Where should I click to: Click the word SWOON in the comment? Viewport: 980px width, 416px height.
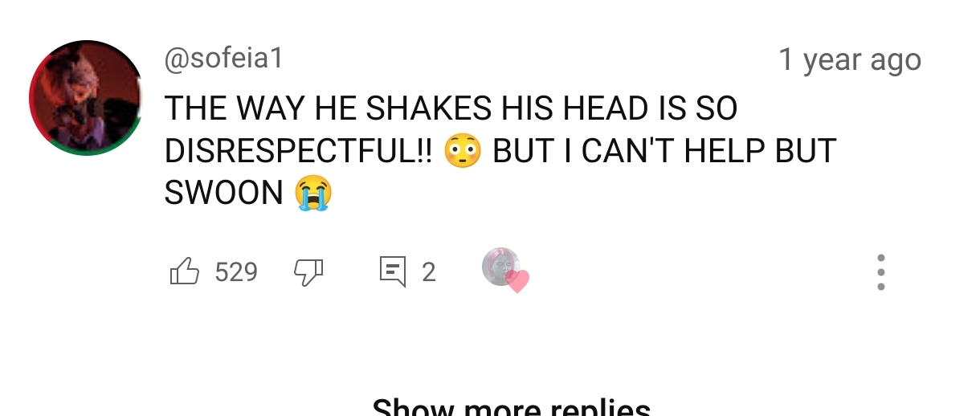224,193
